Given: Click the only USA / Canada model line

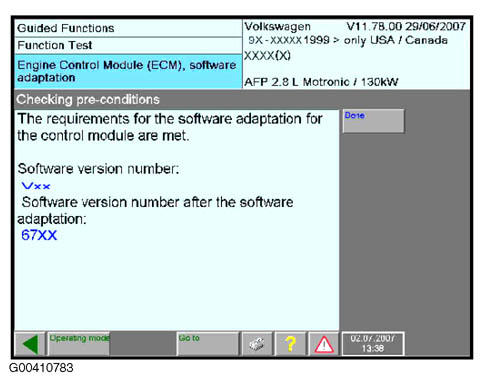Looking at the screenshot, I should (348, 40).
